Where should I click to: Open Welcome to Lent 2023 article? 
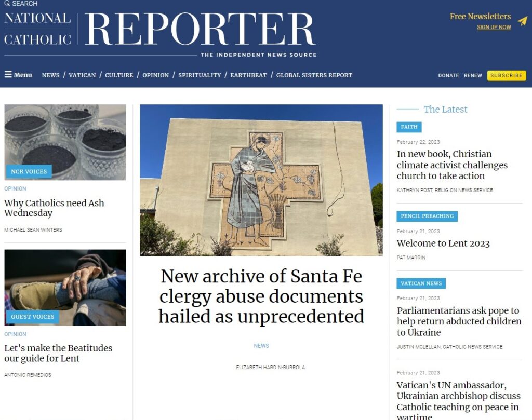[x=443, y=243]
